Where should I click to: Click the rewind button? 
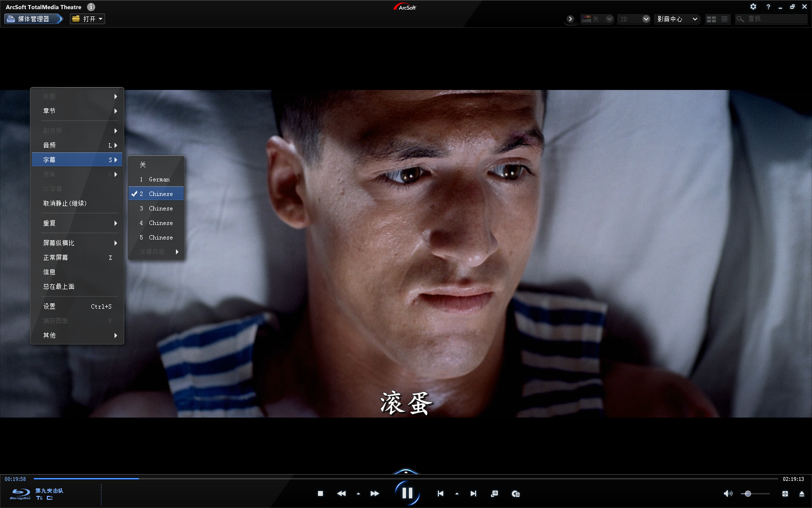click(x=341, y=493)
